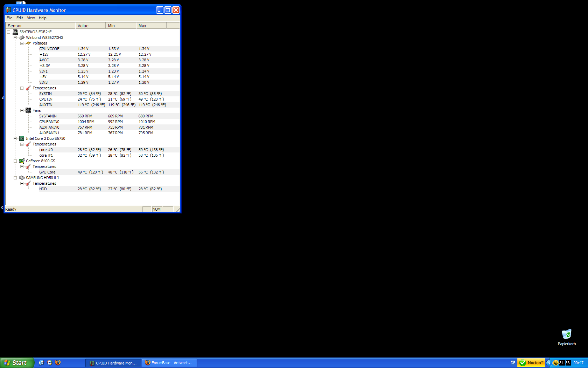588x368 pixels.
Task: Click the Winbond W83627DHG chip icon
Action: (22, 38)
